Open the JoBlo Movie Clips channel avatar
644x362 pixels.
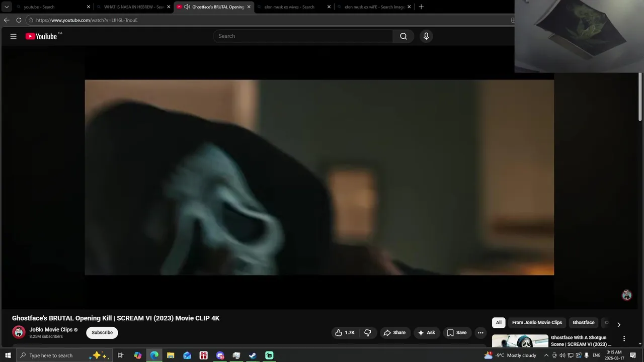pyautogui.click(x=19, y=332)
